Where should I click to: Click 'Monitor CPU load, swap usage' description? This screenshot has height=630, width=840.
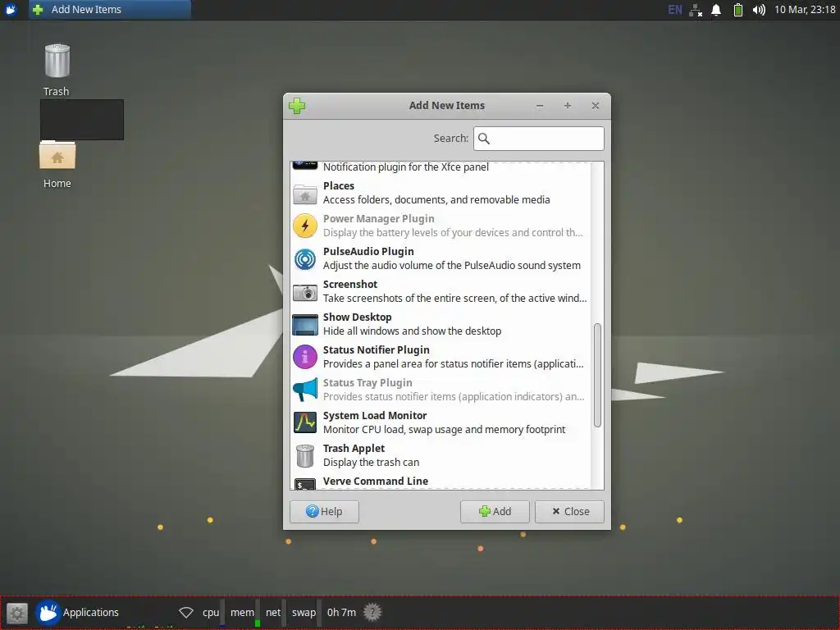tap(444, 430)
